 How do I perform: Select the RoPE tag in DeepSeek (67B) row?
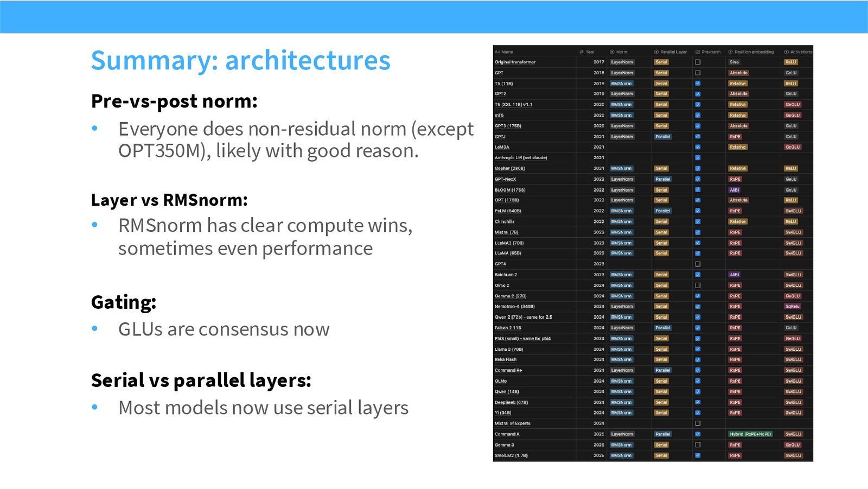point(735,403)
